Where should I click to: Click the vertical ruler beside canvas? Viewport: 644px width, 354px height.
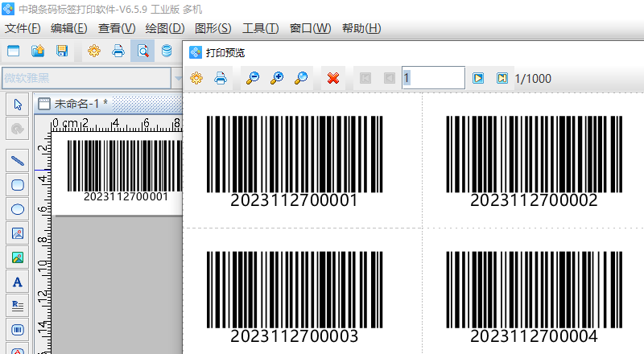click(x=43, y=242)
